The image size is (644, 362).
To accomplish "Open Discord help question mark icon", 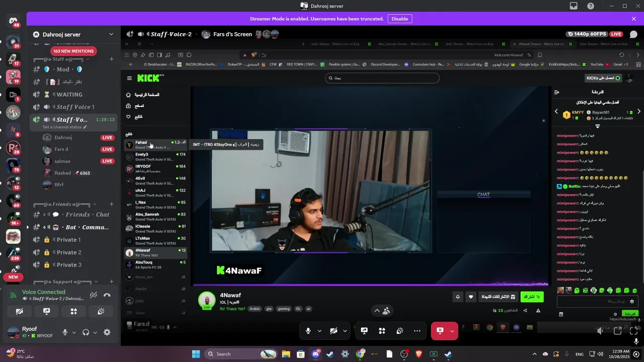I will pos(591,6).
